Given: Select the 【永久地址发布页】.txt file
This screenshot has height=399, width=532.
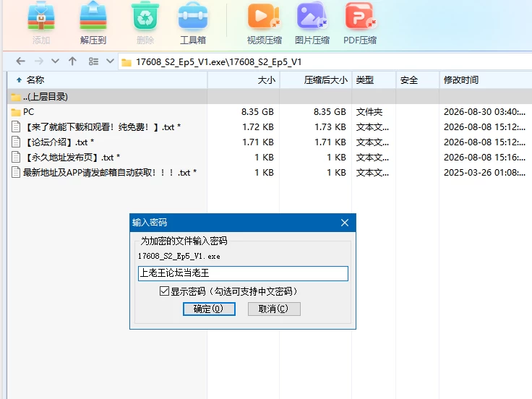Looking at the screenshot, I should pyautogui.click(x=270, y=158).
